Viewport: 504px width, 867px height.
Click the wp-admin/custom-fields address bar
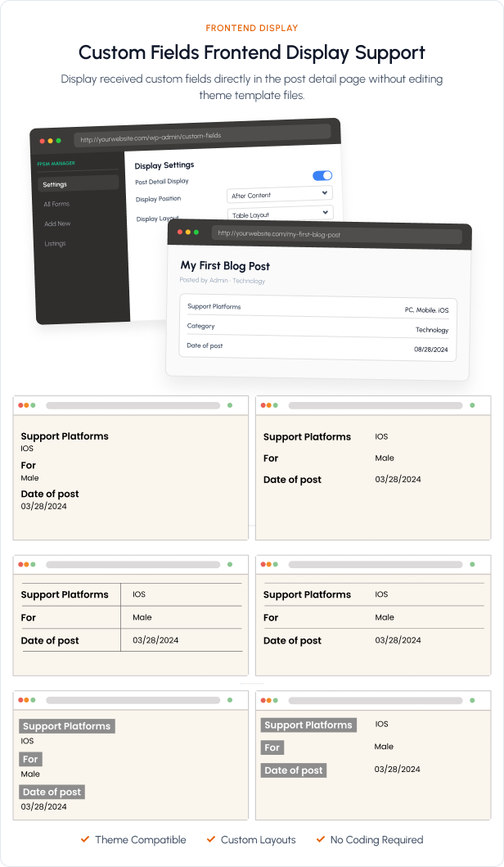click(202, 136)
